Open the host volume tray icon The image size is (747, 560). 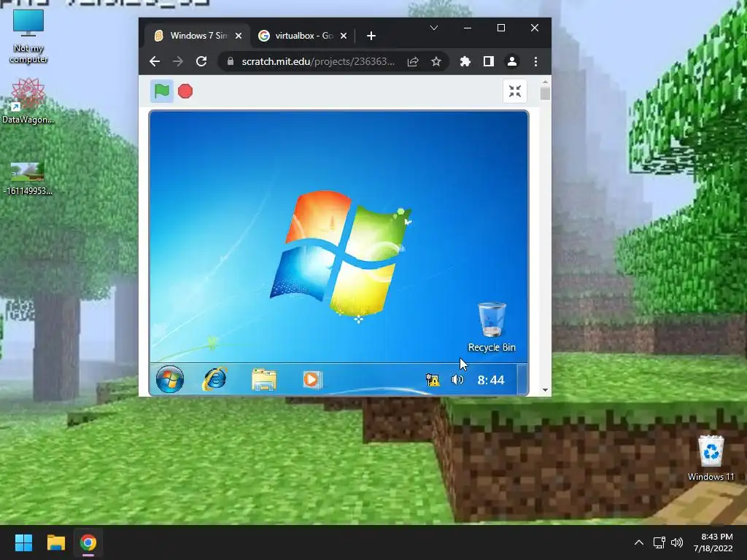(x=676, y=542)
